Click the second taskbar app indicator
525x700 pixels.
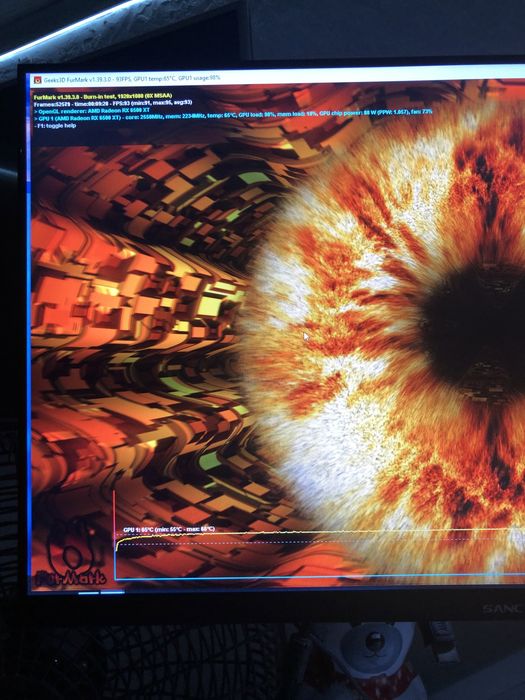[112, 592]
